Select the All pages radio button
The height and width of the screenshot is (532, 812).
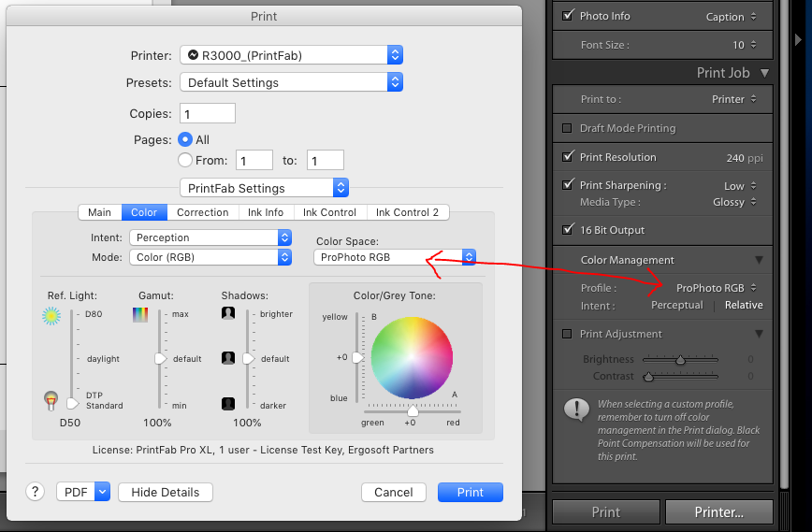184,139
